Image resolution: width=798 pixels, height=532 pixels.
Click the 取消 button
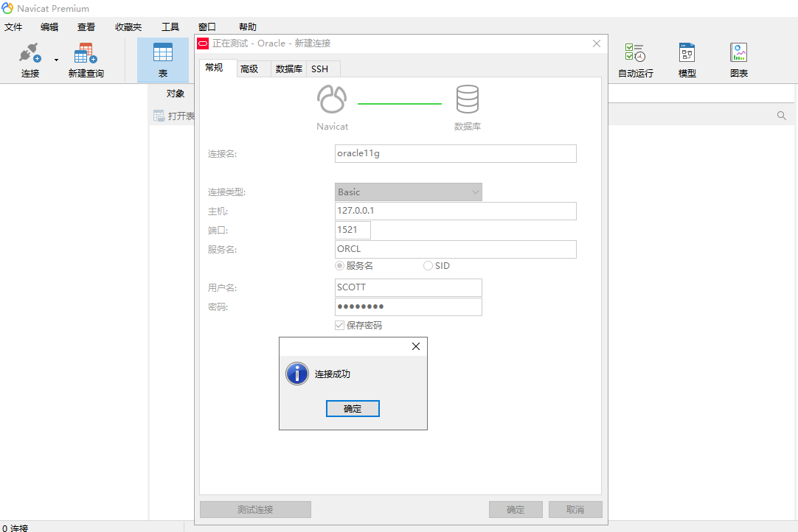(575, 510)
